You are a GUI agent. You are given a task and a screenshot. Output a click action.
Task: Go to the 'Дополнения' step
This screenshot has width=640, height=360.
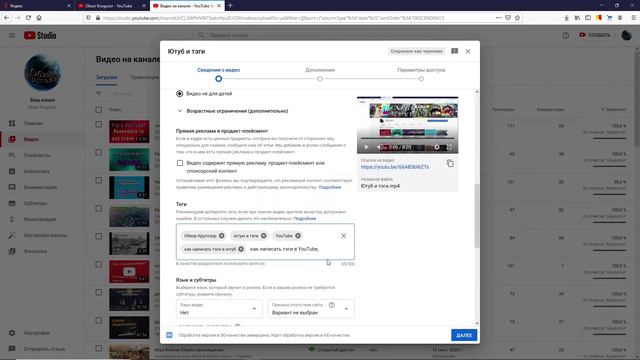point(320,74)
